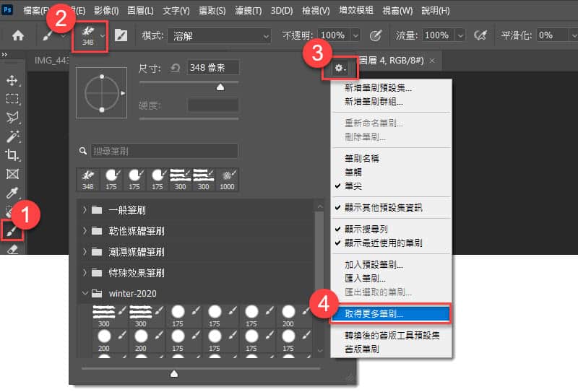
Task: Select the Brush tool in toolbar
Action: (x=12, y=230)
